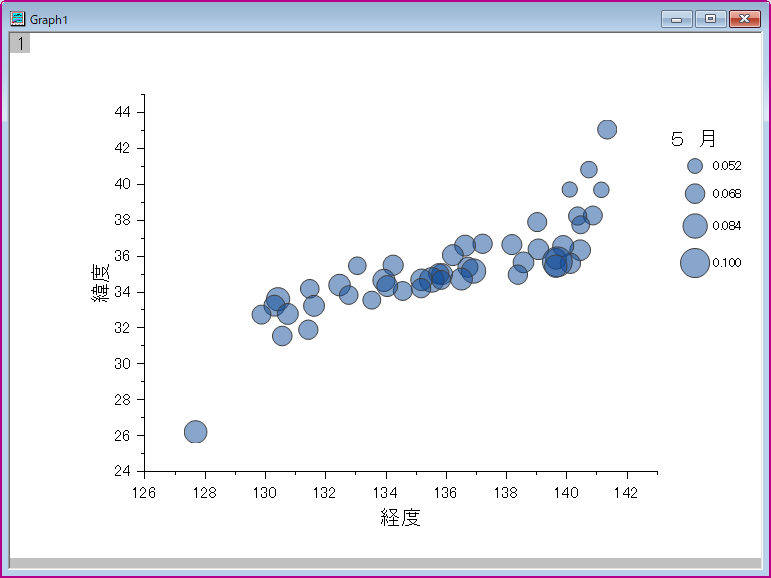
Task: Click legend value text 0.084
Action: point(727,226)
